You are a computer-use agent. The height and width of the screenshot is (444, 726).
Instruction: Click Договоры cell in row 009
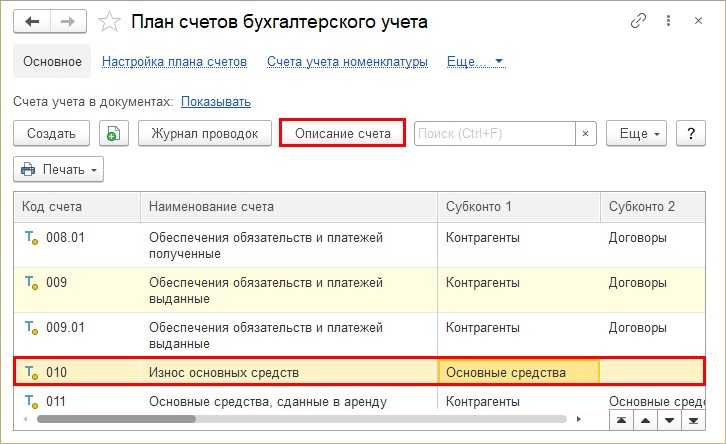[653, 290]
